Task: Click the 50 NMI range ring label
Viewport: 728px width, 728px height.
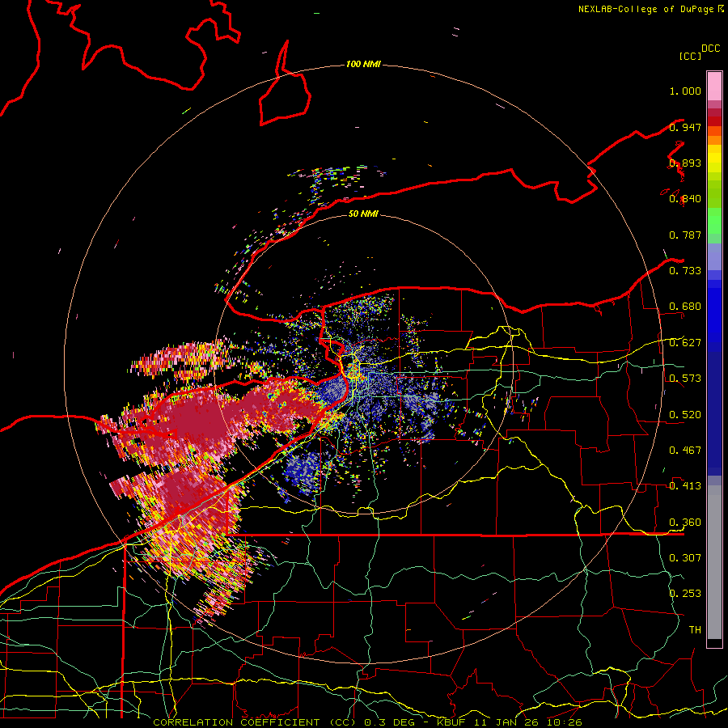Action: [x=363, y=214]
